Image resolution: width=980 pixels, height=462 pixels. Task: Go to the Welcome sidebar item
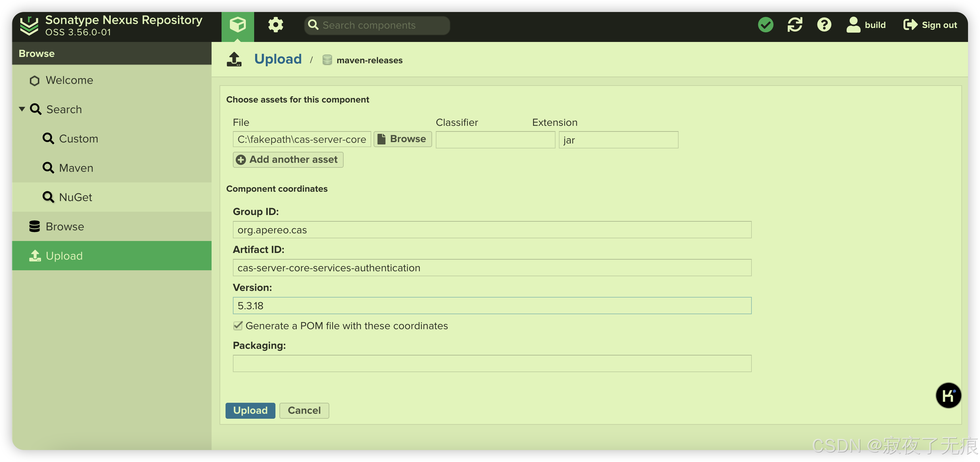(69, 80)
